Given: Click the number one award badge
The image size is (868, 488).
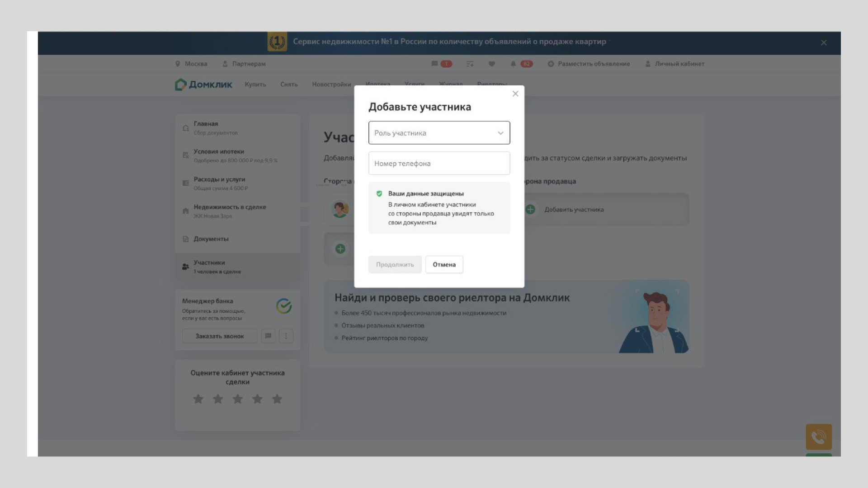Looking at the screenshot, I should click(277, 42).
